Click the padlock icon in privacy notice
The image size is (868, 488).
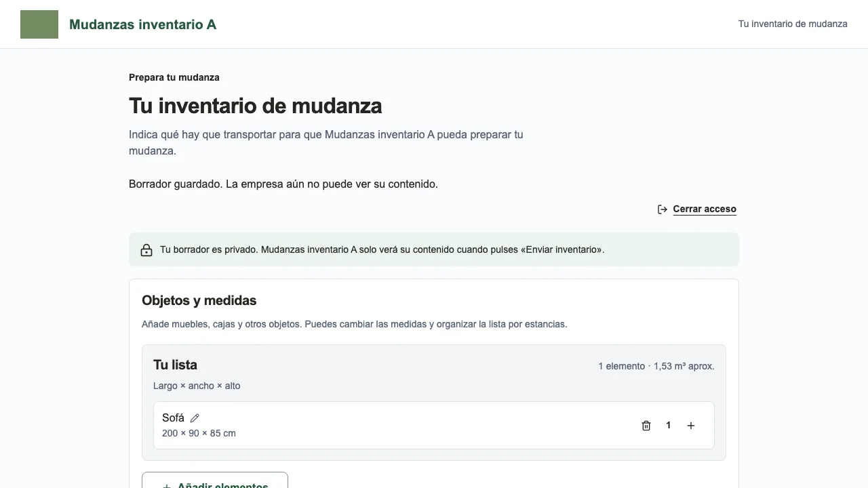146,250
